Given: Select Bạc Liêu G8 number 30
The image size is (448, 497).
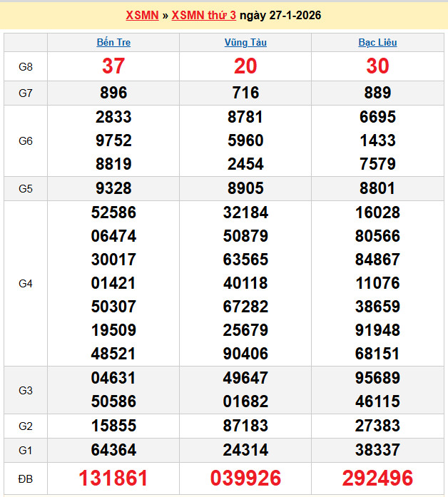Looking at the screenshot, I should pos(377,66).
